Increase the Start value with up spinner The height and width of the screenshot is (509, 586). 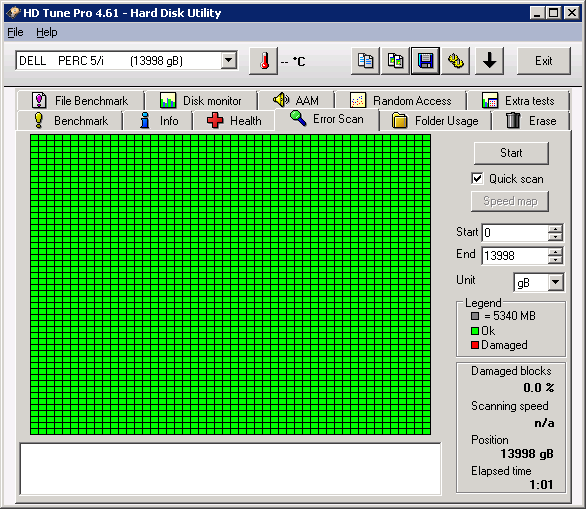555,229
